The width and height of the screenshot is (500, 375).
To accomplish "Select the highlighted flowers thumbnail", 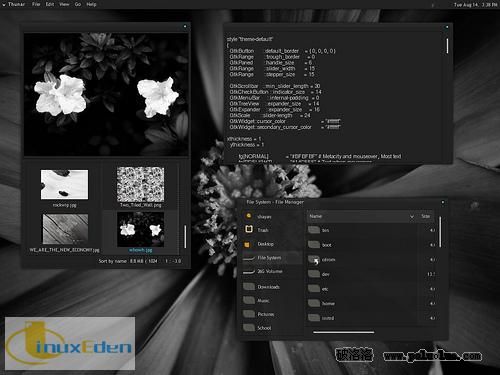I will 140,229.
